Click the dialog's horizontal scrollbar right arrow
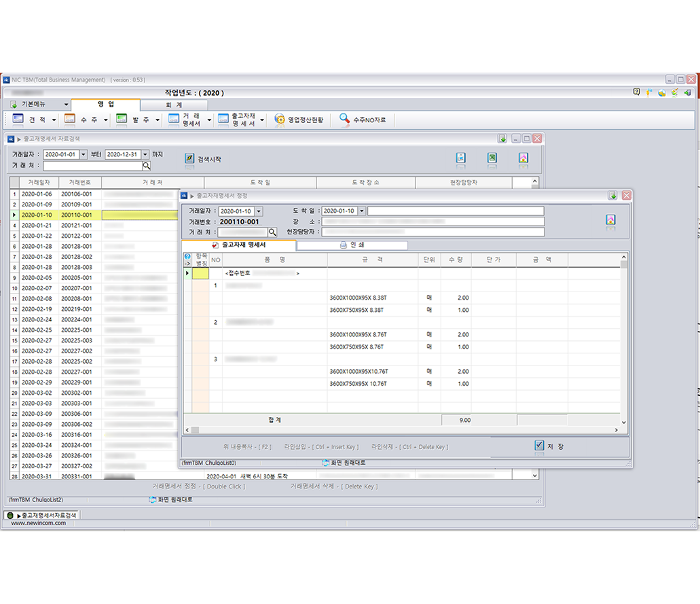Viewport: 700px width, 604px height. 616,429
